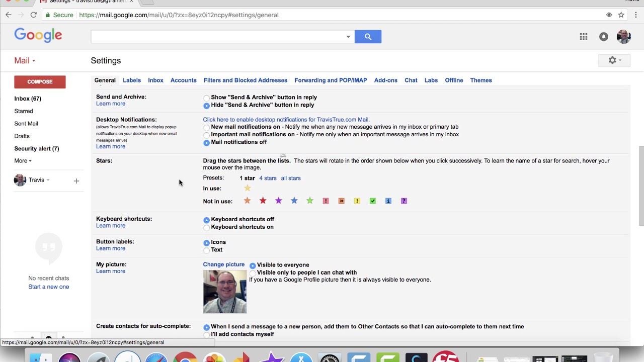Image resolution: width=644 pixels, height=362 pixels.
Task: Select the yellow exclamation star icon
Action: pyautogui.click(x=357, y=201)
